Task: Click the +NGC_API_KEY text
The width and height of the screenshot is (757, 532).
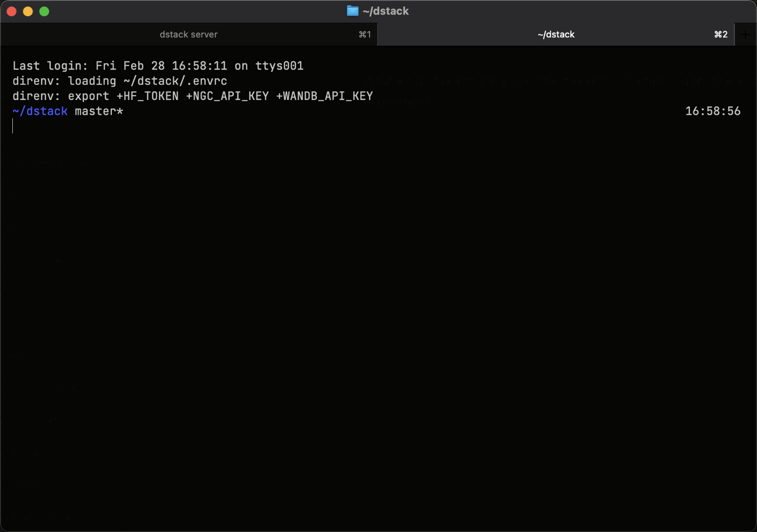Action: tap(227, 96)
